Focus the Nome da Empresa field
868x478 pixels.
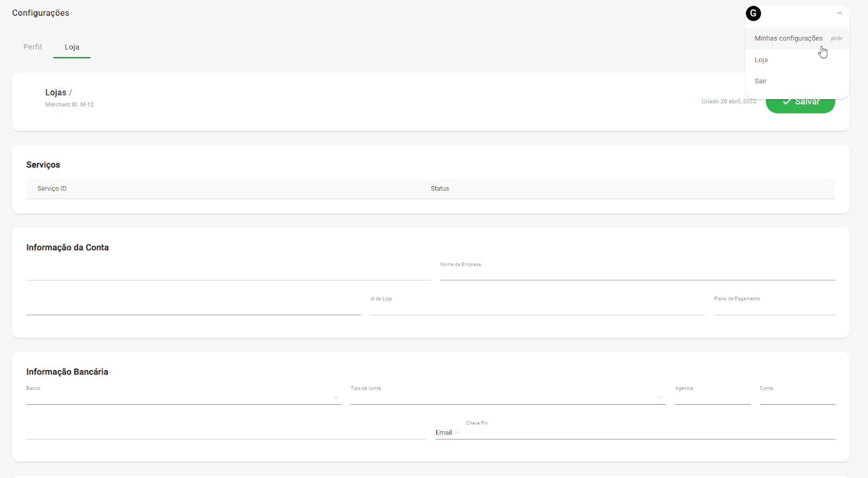[x=637, y=271]
